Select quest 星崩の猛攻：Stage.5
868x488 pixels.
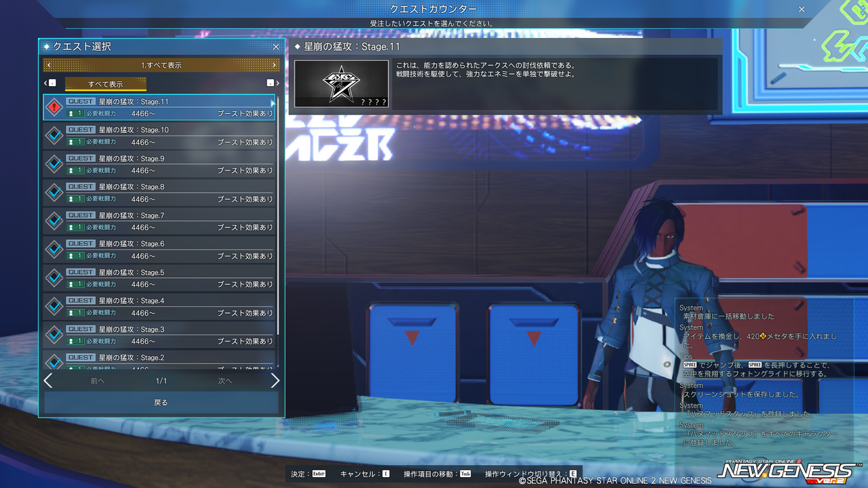[159, 279]
